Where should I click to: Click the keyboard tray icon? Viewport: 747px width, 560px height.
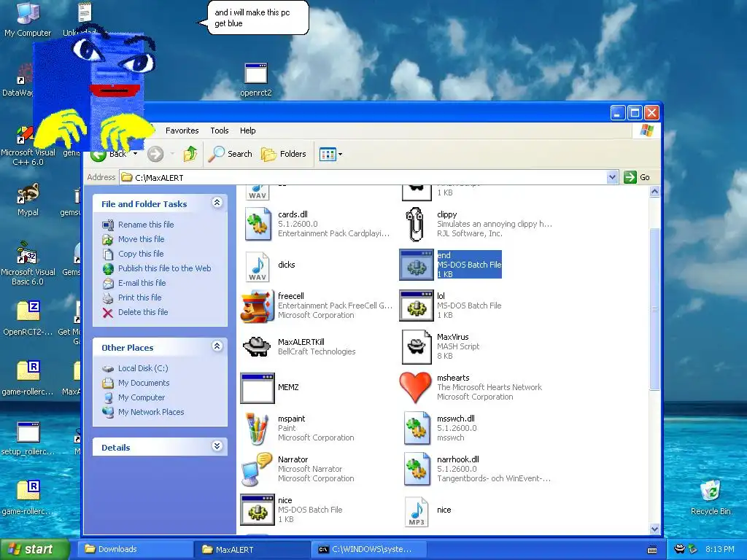click(x=652, y=550)
